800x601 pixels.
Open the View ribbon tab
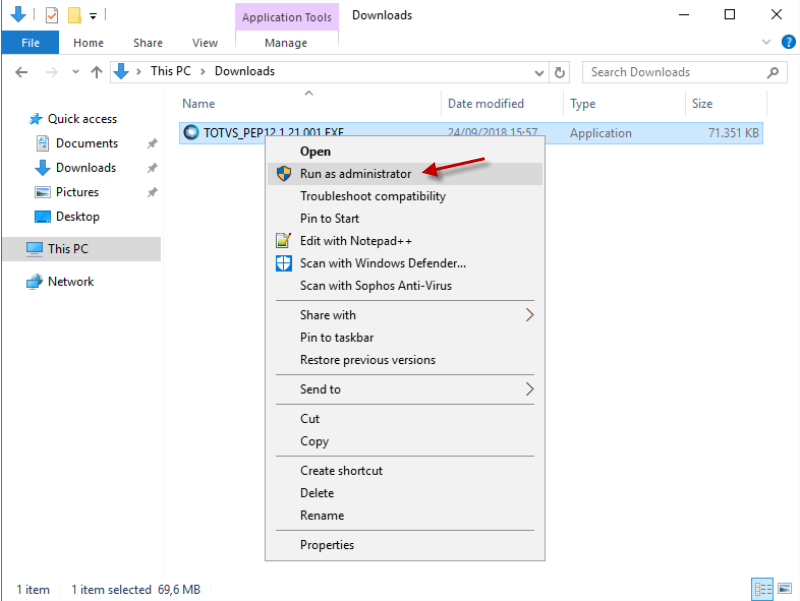pos(205,43)
